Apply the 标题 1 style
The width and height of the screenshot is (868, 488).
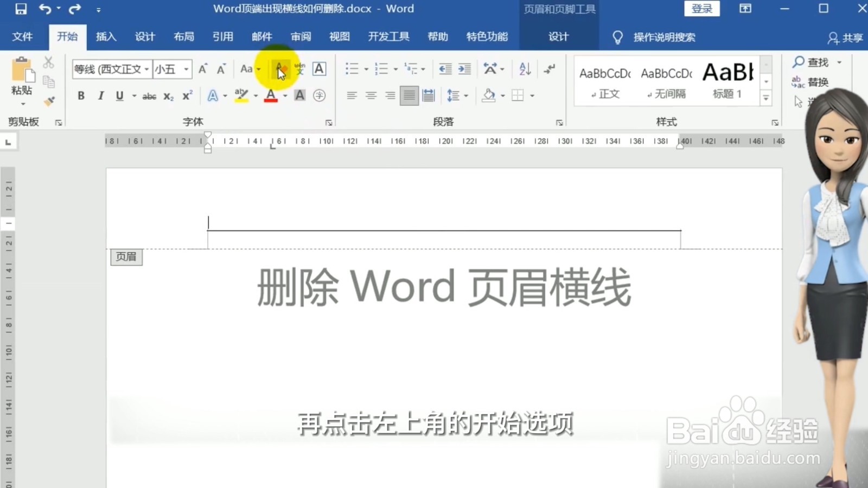tap(727, 81)
